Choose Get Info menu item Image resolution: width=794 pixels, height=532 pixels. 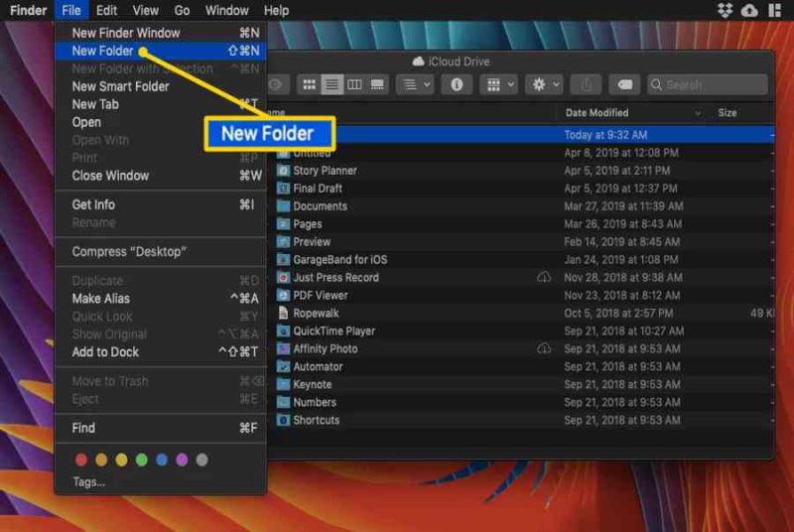(x=161, y=204)
